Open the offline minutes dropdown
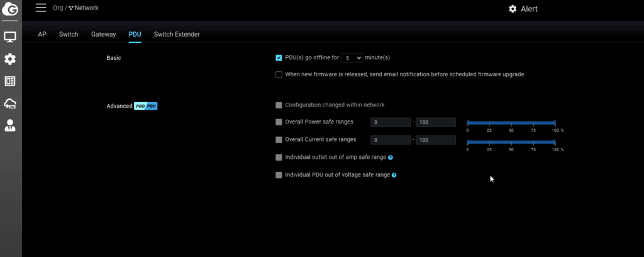The width and height of the screenshot is (644, 257). click(352, 58)
